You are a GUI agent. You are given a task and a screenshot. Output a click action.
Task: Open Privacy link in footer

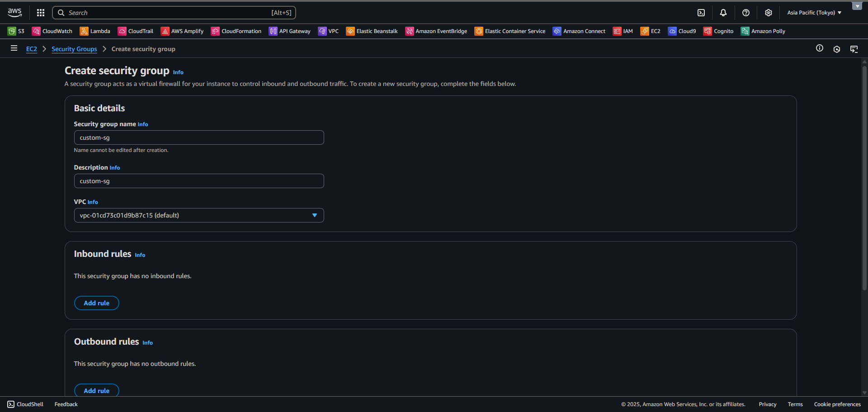pos(768,404)
